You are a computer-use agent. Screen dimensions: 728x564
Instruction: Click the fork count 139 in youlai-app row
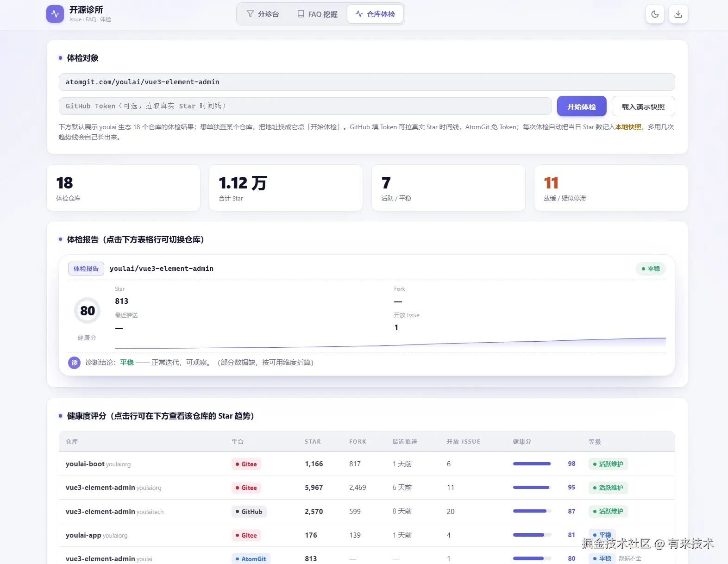(x=355, y=535)
